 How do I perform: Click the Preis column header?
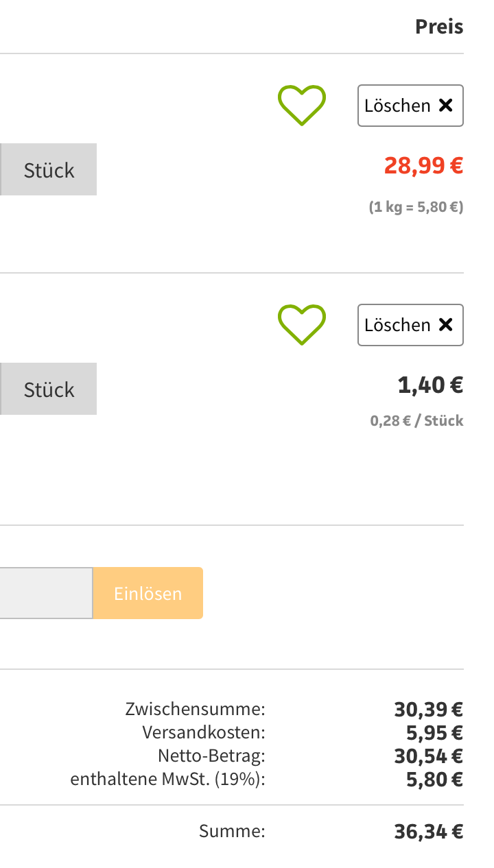click(x=439, y=27)
